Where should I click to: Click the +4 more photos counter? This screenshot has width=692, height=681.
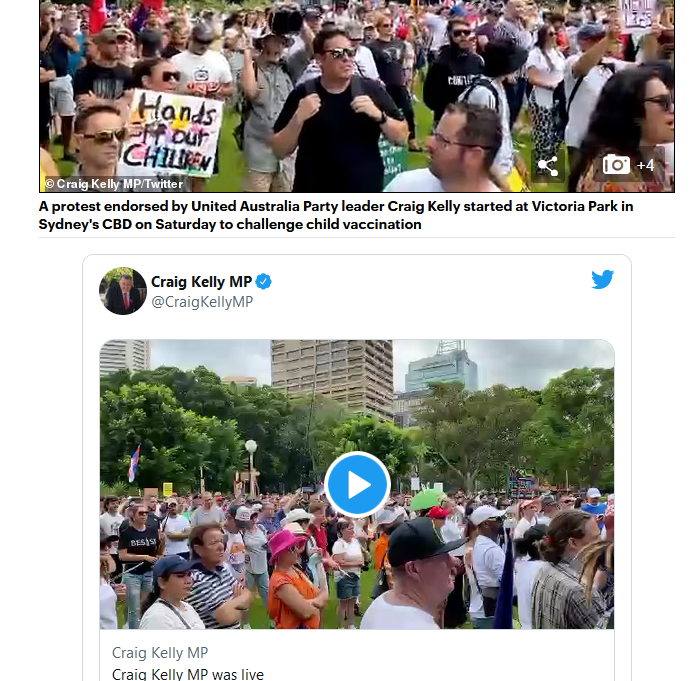[x=645, y=166]
